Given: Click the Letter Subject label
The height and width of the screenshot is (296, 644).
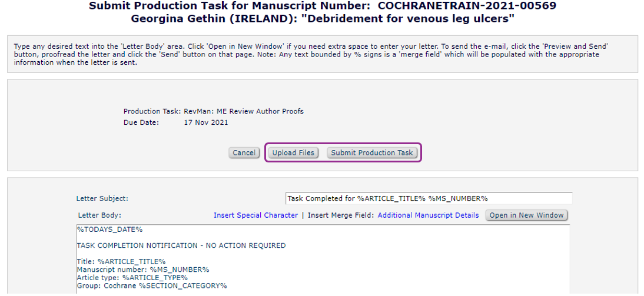Looking at the screenshot, I should 102,199.
